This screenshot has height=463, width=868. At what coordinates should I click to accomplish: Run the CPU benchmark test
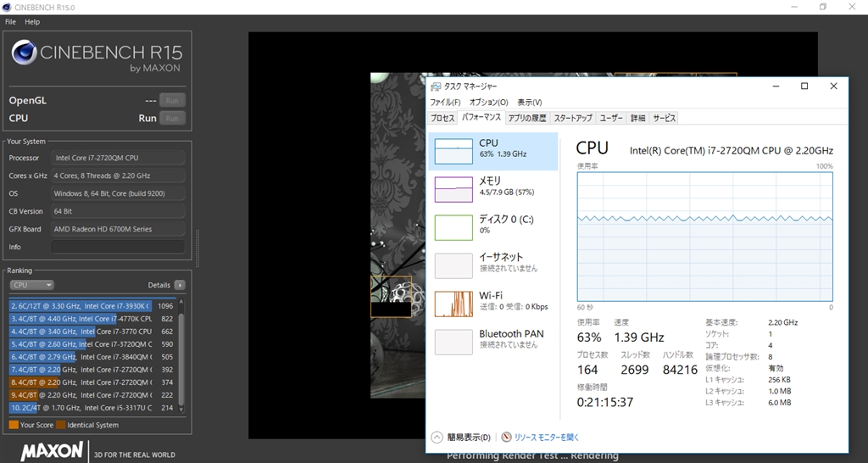[x=172, y=118]
